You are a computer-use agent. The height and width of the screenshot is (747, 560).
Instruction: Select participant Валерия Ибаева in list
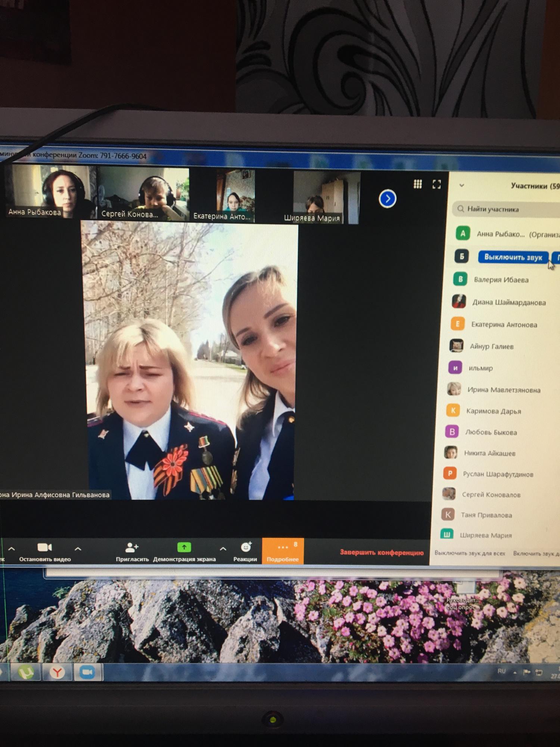(501, 280)
